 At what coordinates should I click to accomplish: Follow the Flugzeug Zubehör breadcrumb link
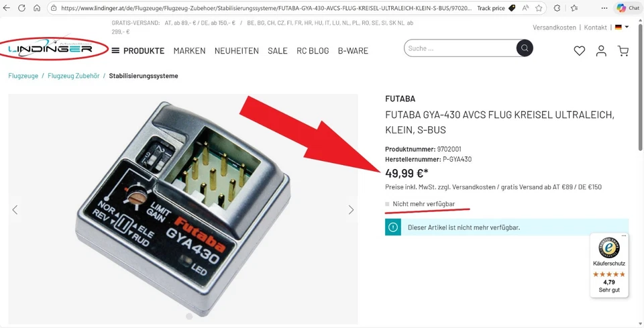click(74, 76)
